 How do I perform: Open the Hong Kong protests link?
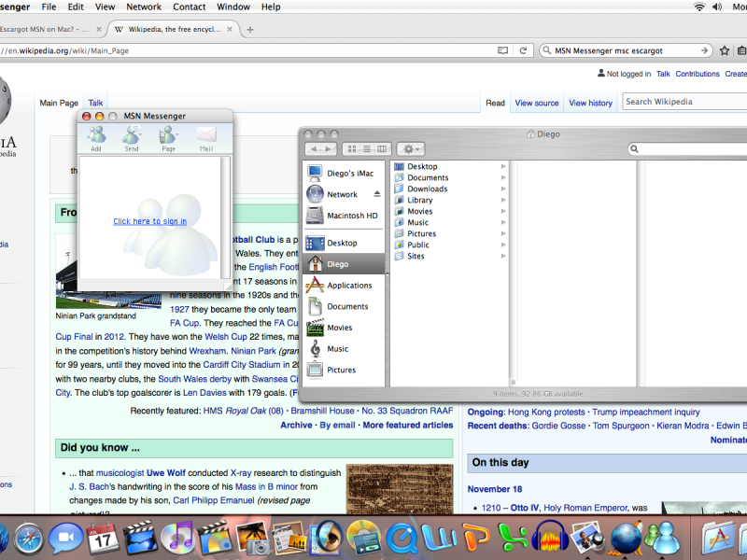point(546,412)
